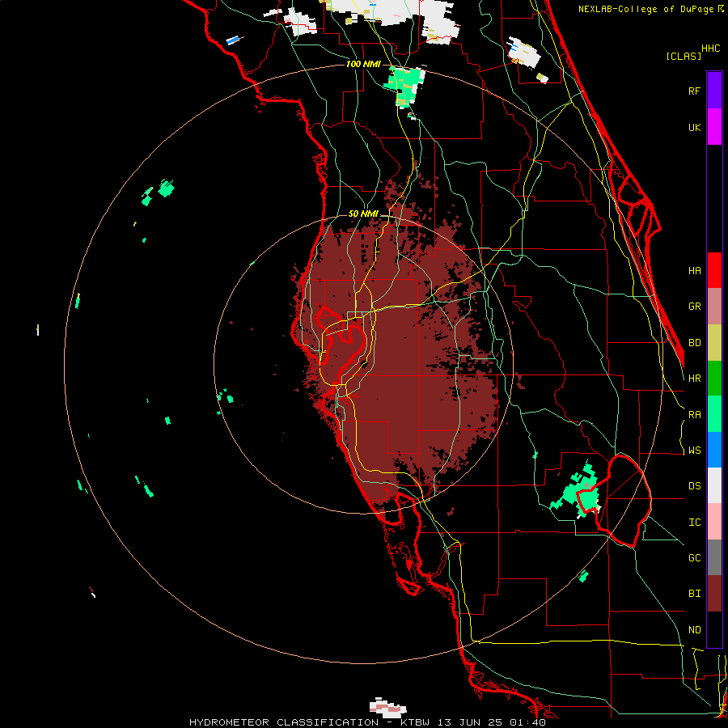Click the green rain cell at 100 NMI ring
Image resolution: width=728 pixels, height=728 pixels.
pyautogui.click(x=404, y=86)
